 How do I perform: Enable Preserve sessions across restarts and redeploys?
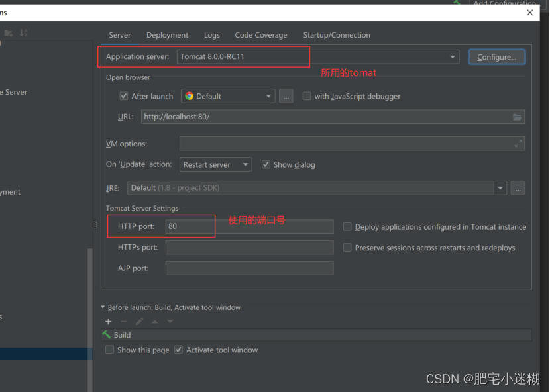click(347, 248)
